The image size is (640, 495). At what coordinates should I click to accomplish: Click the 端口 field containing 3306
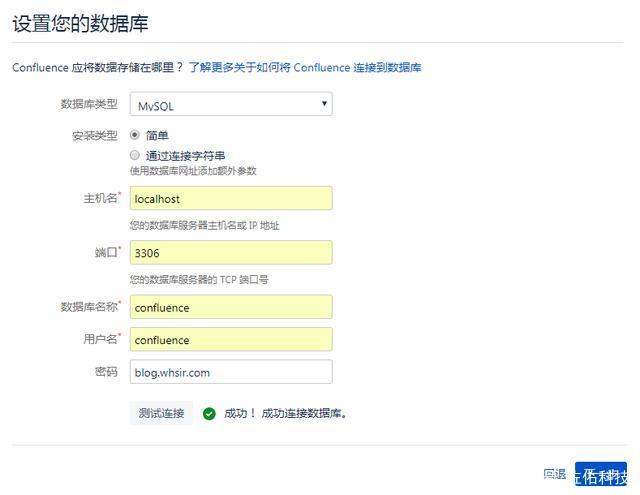click(231, 253)
